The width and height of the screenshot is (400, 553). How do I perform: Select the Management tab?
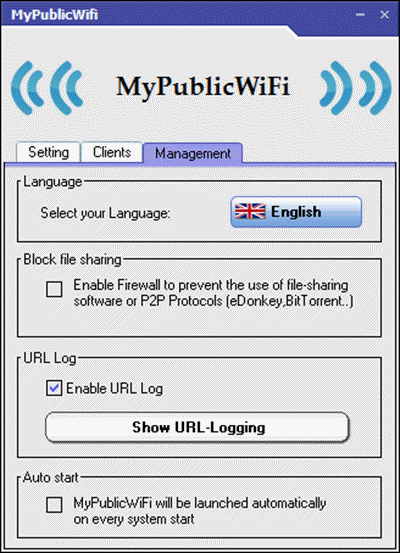(x=193, y=153)
